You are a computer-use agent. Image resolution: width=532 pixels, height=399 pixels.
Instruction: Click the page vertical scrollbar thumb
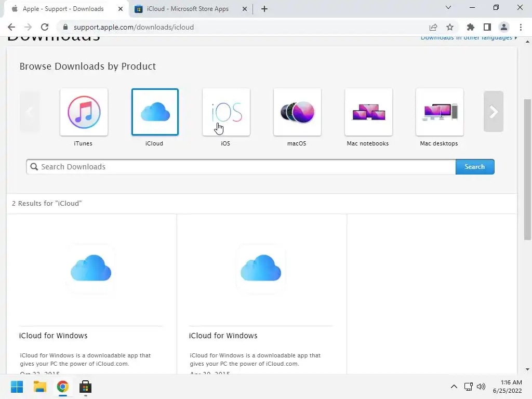click(527, 169)
